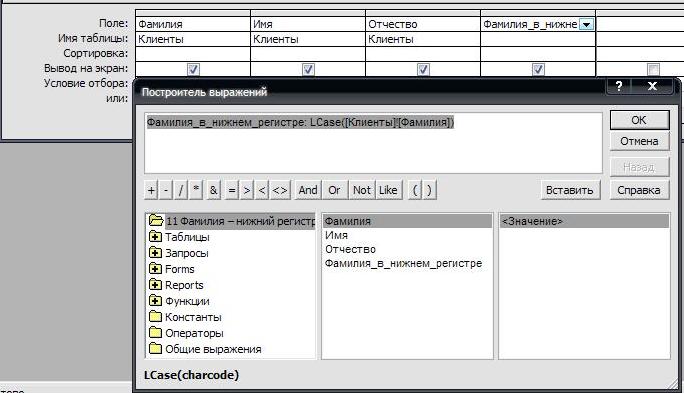The width and height of the screenshot is (684, 393).
Task: Click the Отчество field cell in grid
Action: coord(423,24)
